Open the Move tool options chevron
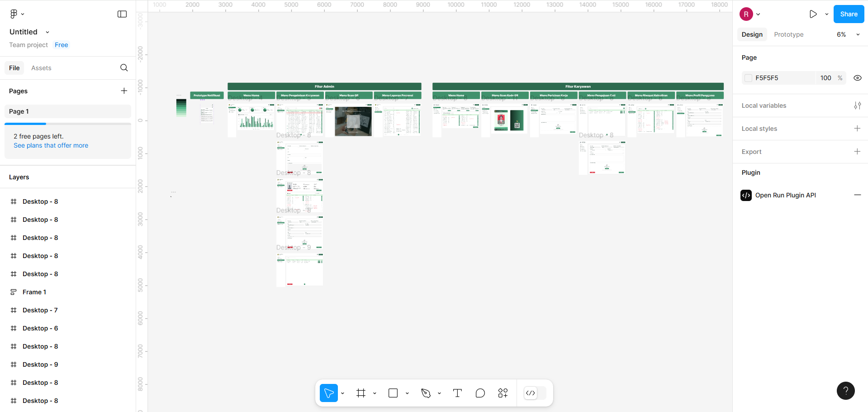Screen dimensions: 868x412 343,393
